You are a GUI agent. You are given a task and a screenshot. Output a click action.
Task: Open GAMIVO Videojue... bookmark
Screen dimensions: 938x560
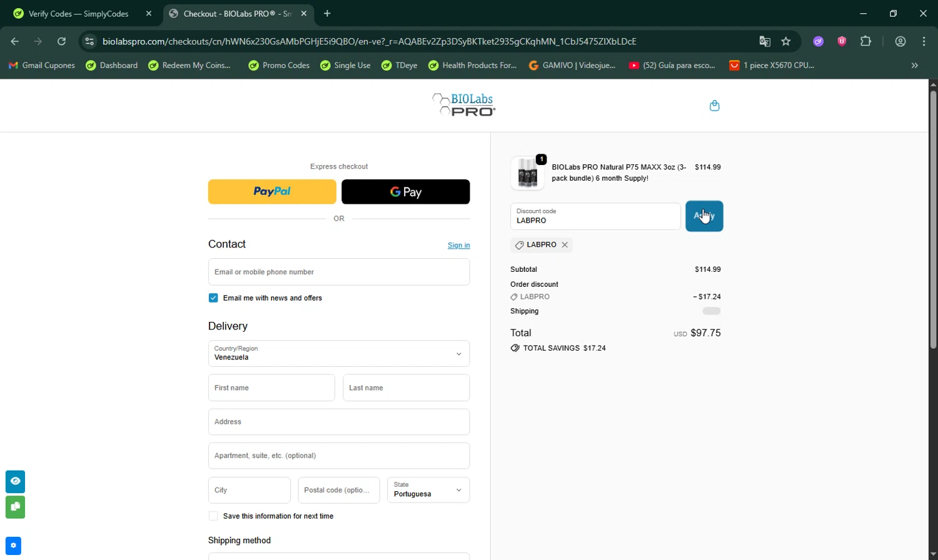572,65
